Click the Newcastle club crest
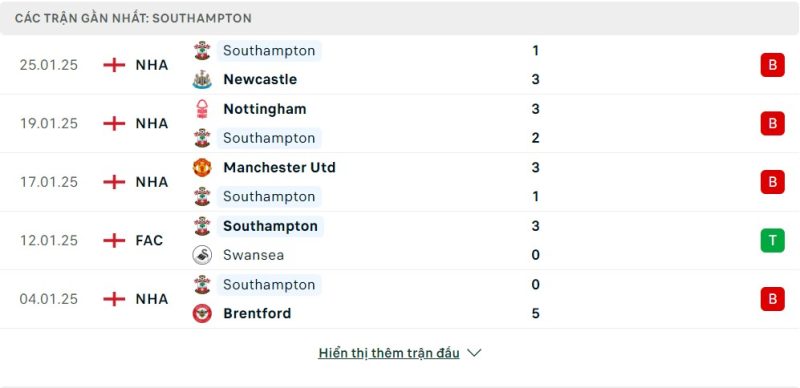The height and width of the screenshot is (388, 800). point(202,80)
